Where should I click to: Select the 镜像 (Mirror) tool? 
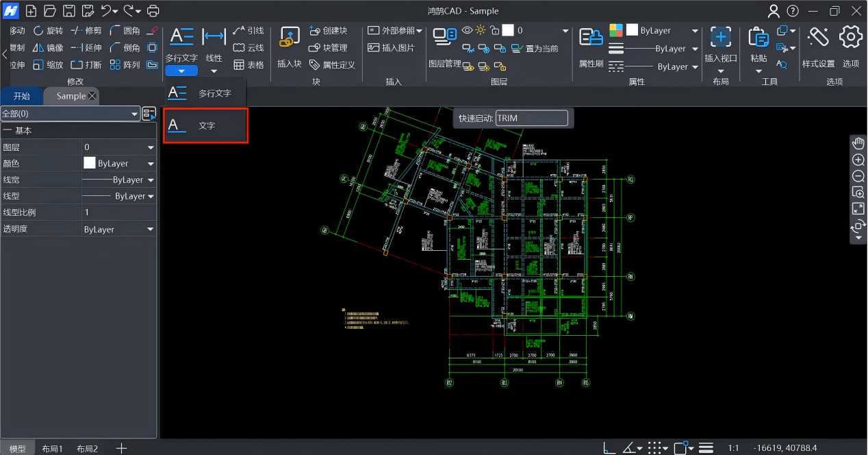tap(38, 48)
